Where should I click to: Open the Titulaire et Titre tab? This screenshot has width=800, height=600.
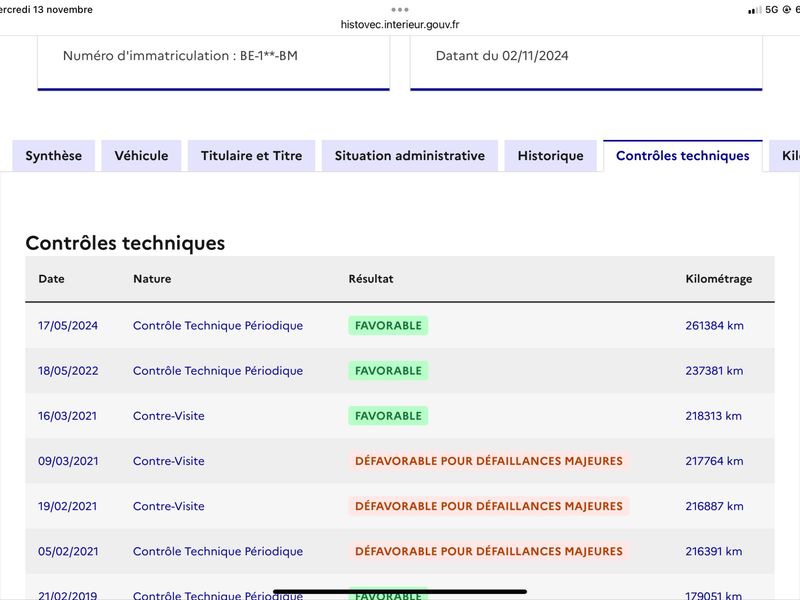pyautogui.click(x=252, y=156)
